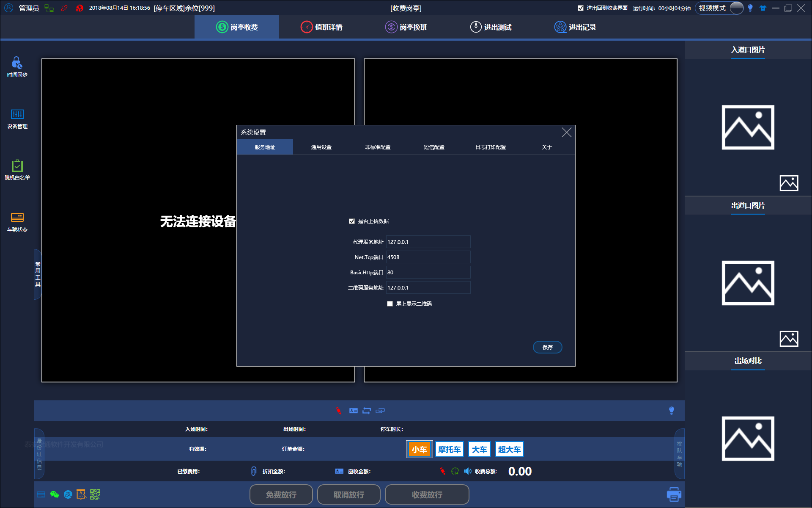Viewport: 812px width, 508px height.
Task: Click the green network connection status icon
Action: (x=49, y=8)
